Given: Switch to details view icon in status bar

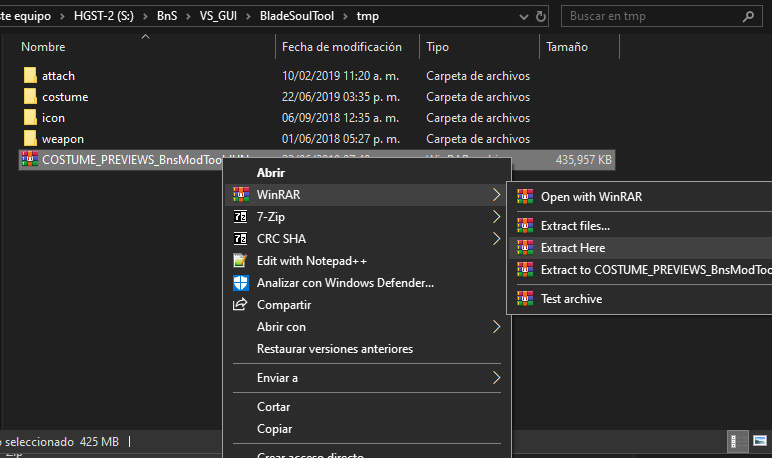Looking at the screenshot, I should pyautogui.click(x=737, y=441).
